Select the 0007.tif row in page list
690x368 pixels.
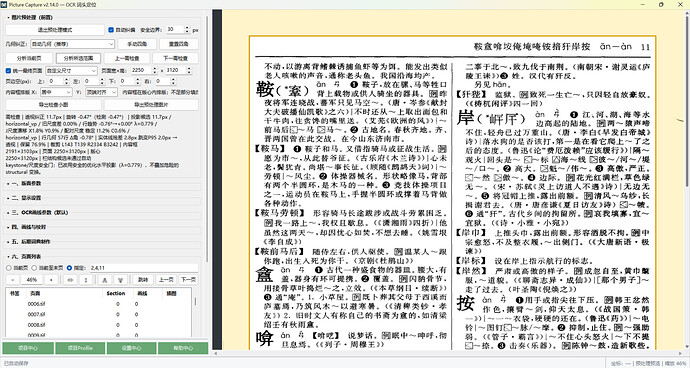tap(99, 314)
